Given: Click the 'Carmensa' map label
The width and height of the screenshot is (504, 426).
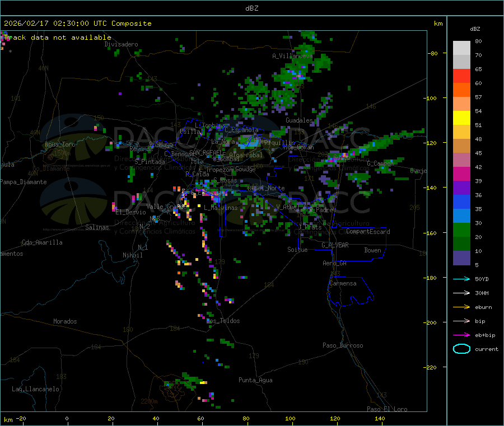Looking at the screenshot, I should point(343,283).
